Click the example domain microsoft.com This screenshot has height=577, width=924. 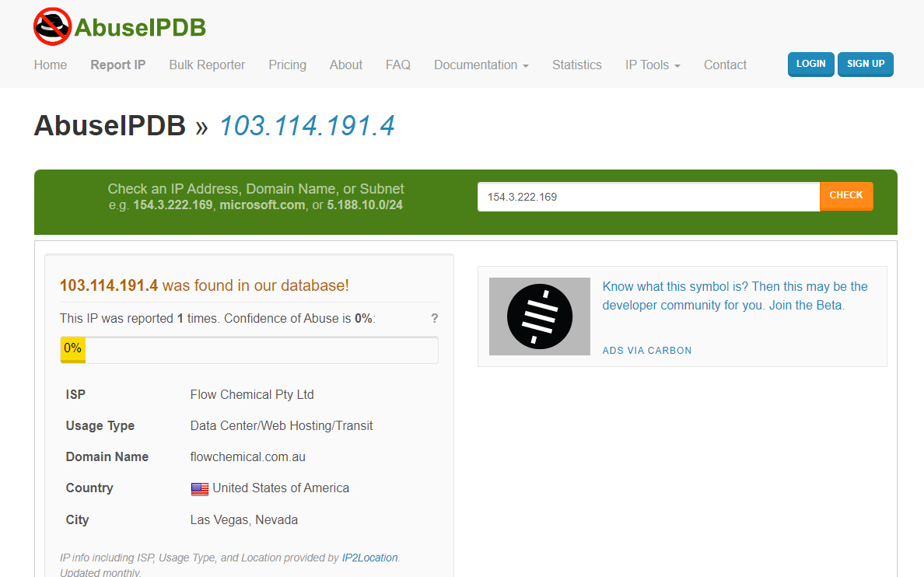point(262,205)
